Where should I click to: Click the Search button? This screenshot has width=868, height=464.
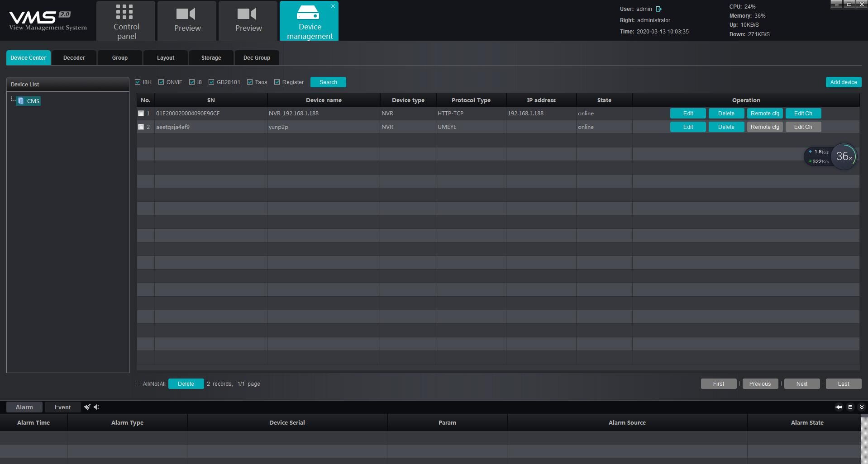pyautogui.click(x=328, y=82)
